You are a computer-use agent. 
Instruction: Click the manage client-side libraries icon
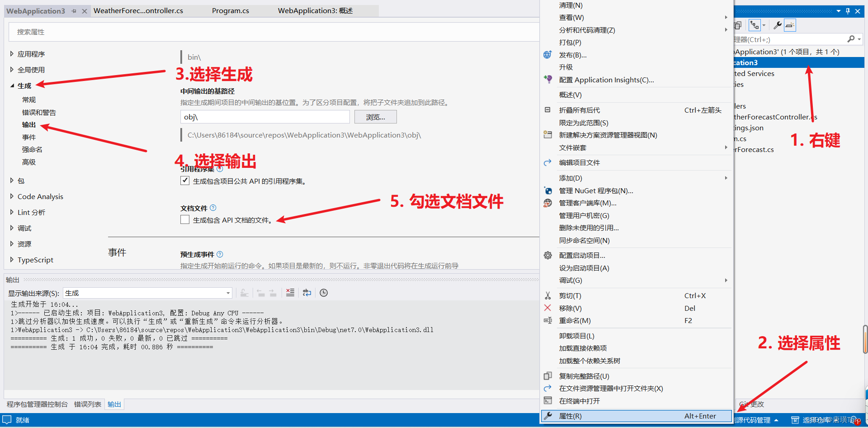(547, 203)
